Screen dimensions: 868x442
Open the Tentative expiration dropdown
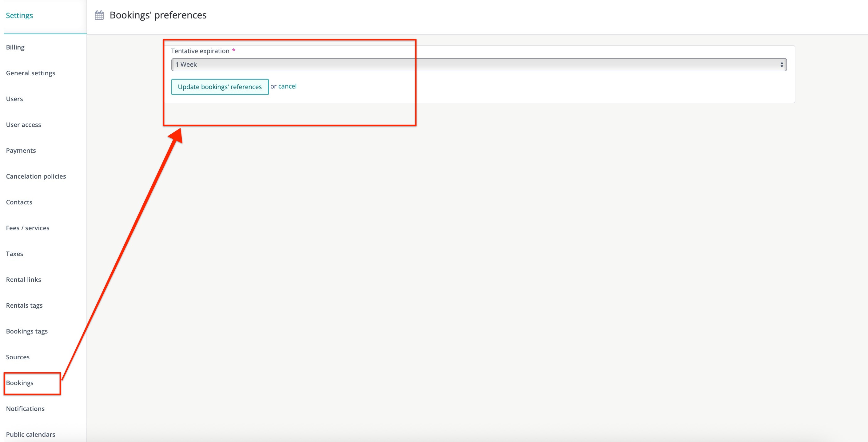[479, 64]
